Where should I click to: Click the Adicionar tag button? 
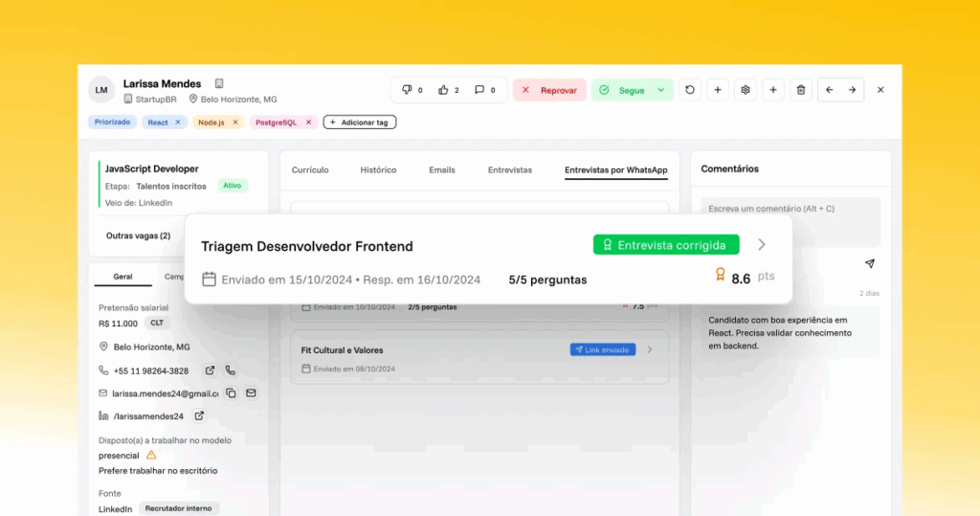pyautogui.click(x=360, y=123)
